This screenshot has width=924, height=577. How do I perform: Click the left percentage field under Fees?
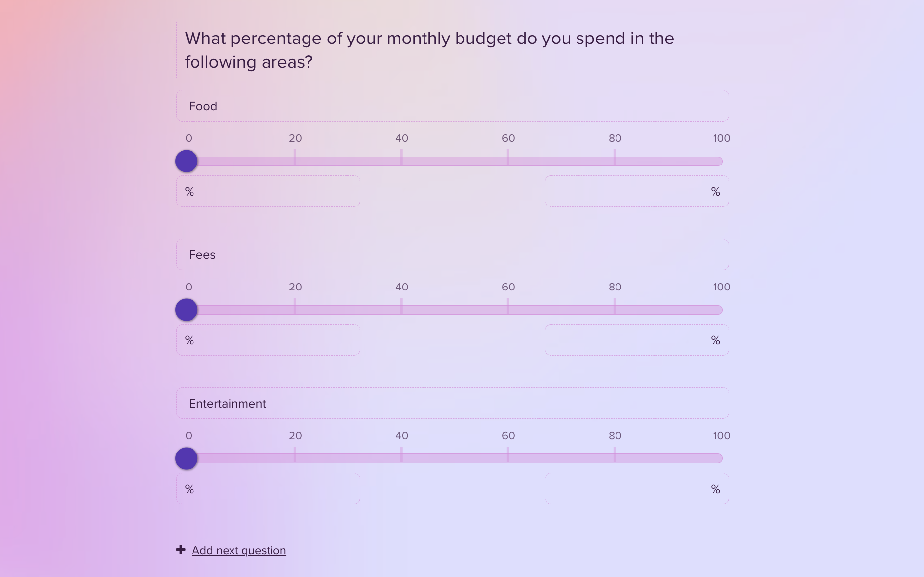[x=268, y=339]
